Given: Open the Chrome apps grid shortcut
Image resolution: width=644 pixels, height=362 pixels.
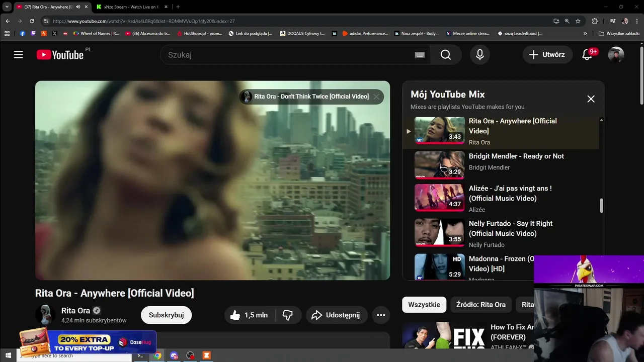Looking at the screenshot, I should [7, 34].
